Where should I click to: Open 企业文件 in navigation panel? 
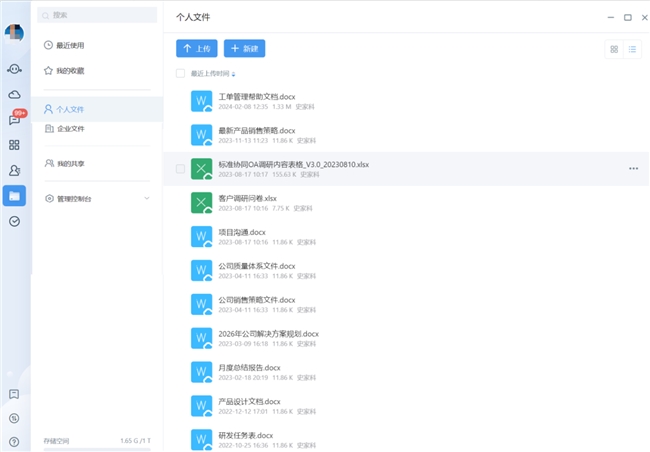click(x=70, y=128)
